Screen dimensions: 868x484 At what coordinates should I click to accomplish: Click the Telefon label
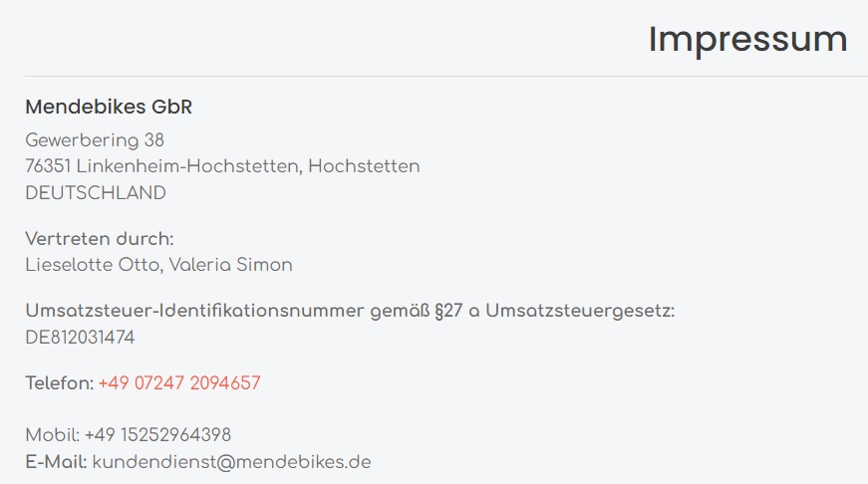tap(59, 383)
